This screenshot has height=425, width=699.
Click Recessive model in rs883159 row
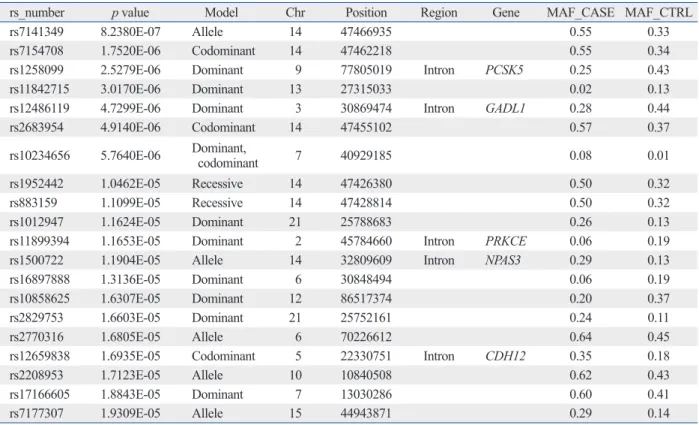218,203
